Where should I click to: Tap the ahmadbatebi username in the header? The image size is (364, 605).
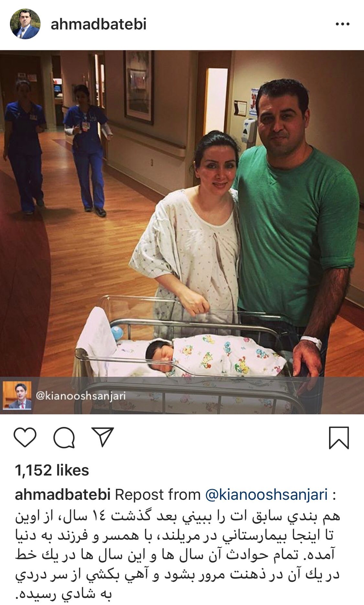click(99, 24)
